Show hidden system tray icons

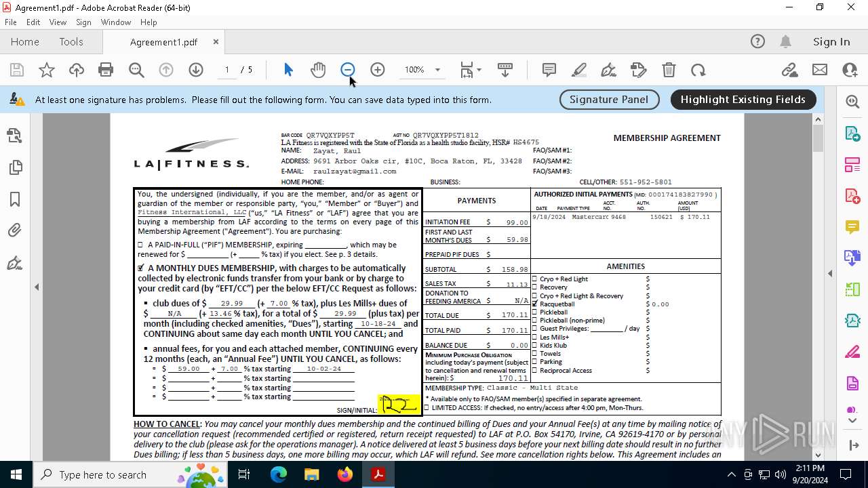tap(731, 474)
